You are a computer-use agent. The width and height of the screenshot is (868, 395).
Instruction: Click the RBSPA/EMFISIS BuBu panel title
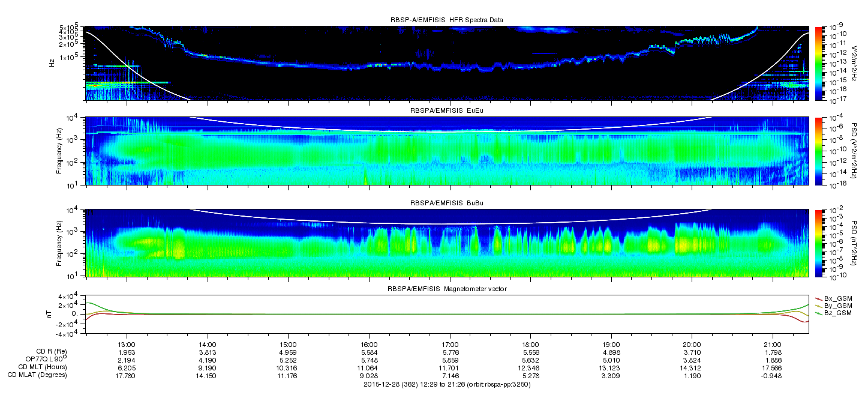click(x=447, y=204)
